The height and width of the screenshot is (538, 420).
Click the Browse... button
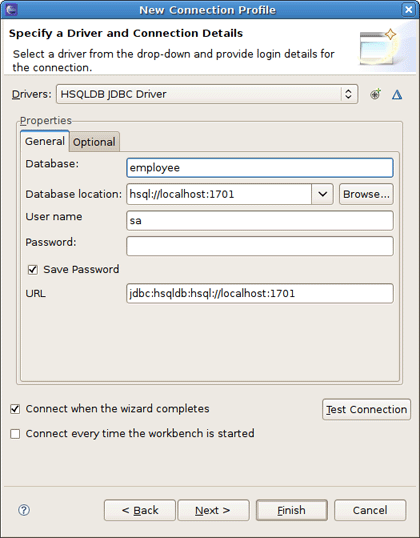click(366, 194)
